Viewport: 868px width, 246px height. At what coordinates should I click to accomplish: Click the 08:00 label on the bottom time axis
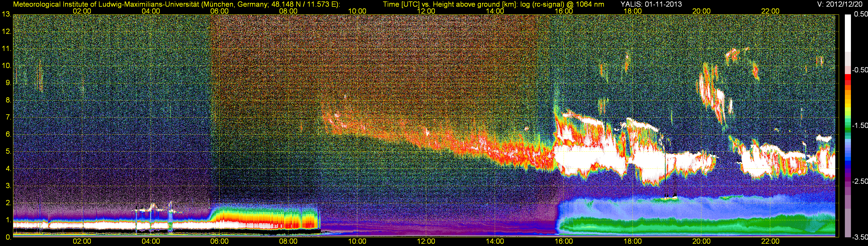tap(288, 241)
